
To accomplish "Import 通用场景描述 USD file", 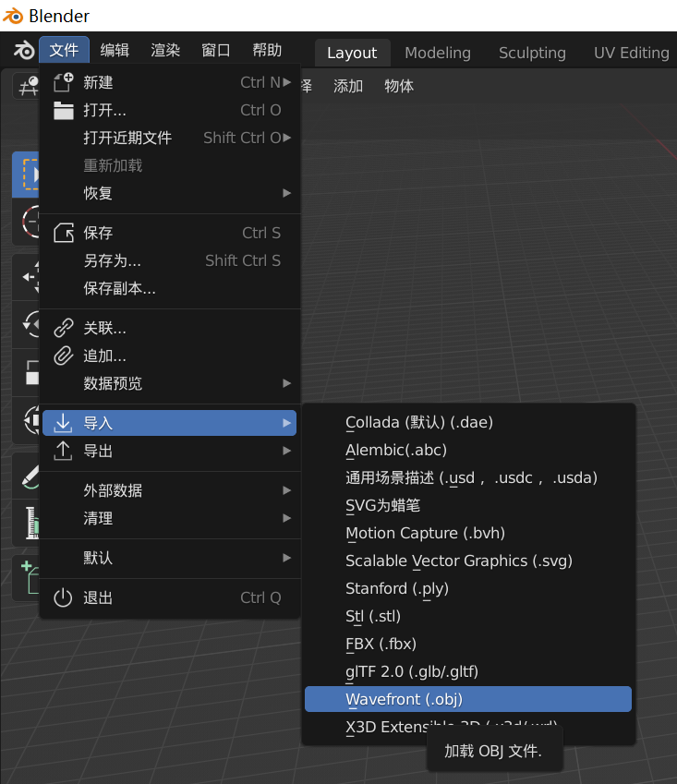I will pos(468,478).
